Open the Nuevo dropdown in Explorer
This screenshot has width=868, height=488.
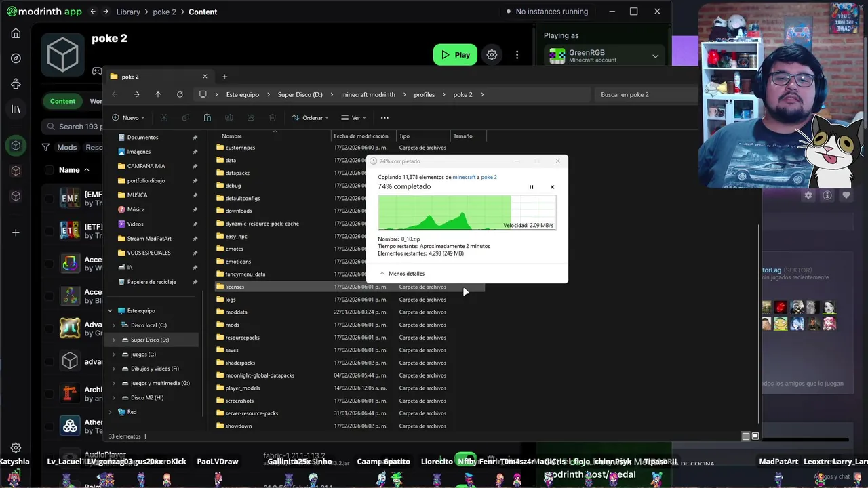coord(128,117)
